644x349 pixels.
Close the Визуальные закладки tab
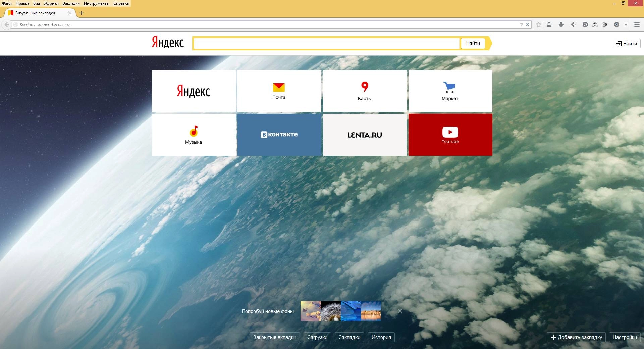(70, 13)
